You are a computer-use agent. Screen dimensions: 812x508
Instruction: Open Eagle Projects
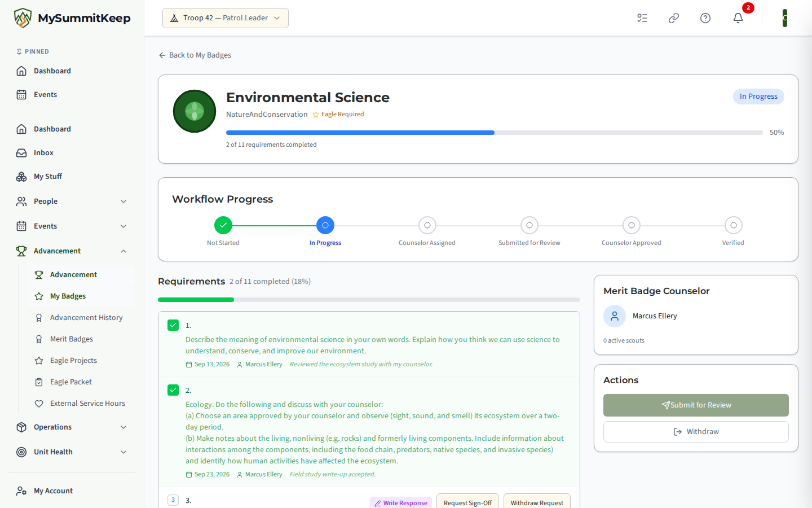(x=81, y=361)
